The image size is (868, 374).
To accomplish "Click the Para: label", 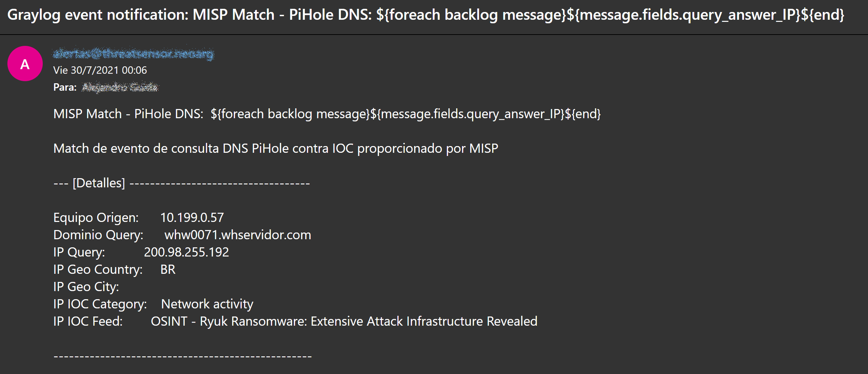I will 65,87.
